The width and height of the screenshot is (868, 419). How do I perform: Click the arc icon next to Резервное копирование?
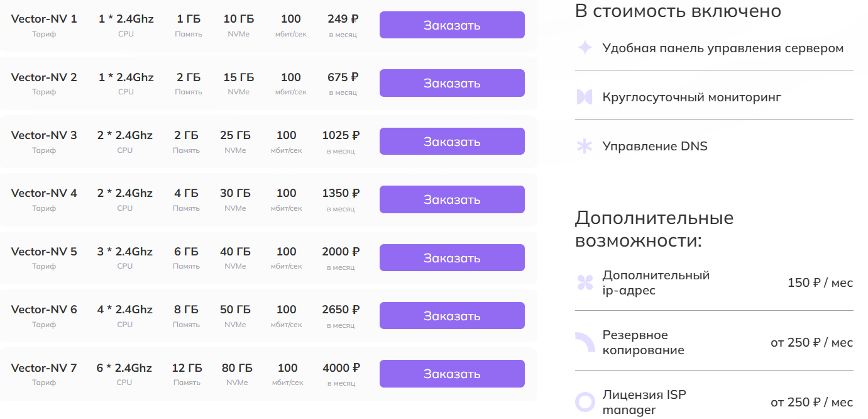(585, 343)
